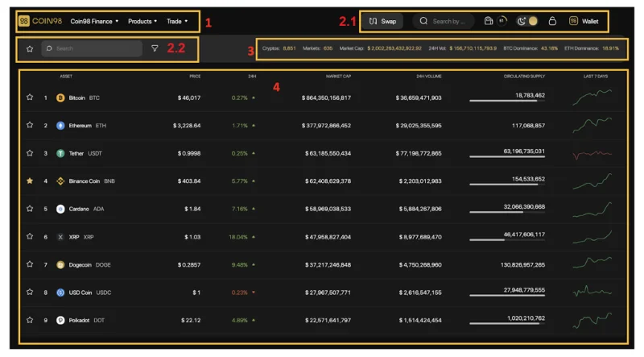Viewport: 644px width, 357px height.
Task: Favorite Bitcoin with its star
Action: coord(30,98)
